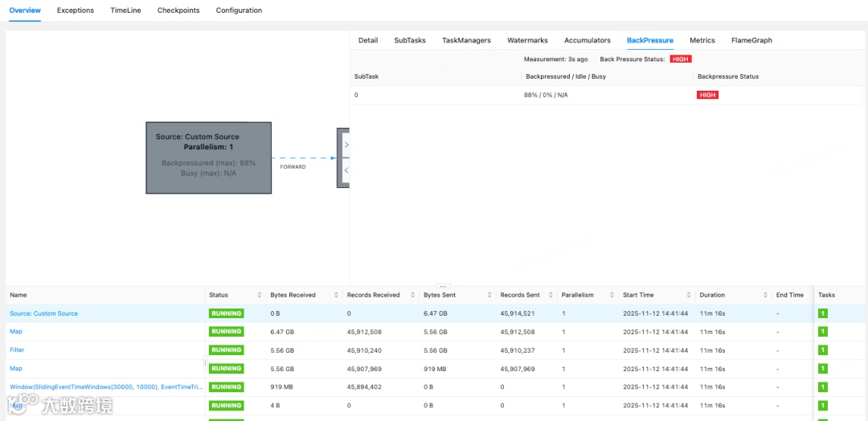Image resolution: width=868 pixels, height=421 pixels.
Task: View the Watermarks sub-tab
Action: tap(527, 40)
